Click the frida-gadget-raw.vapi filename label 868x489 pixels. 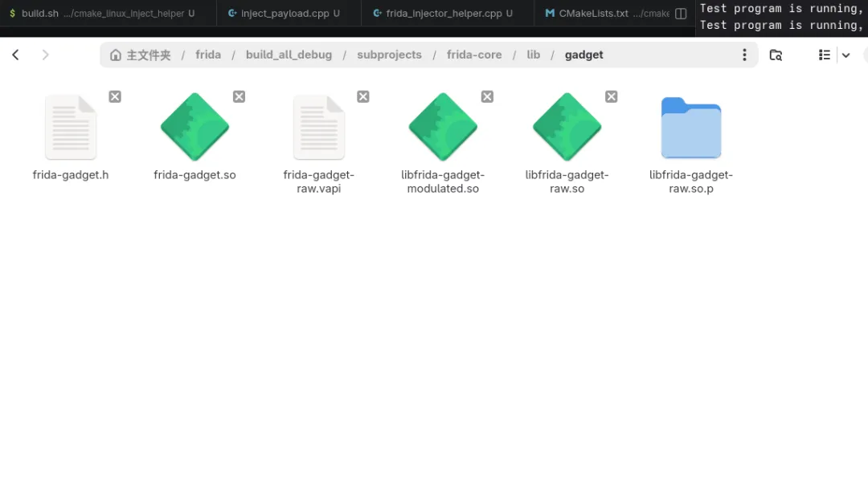319,181
